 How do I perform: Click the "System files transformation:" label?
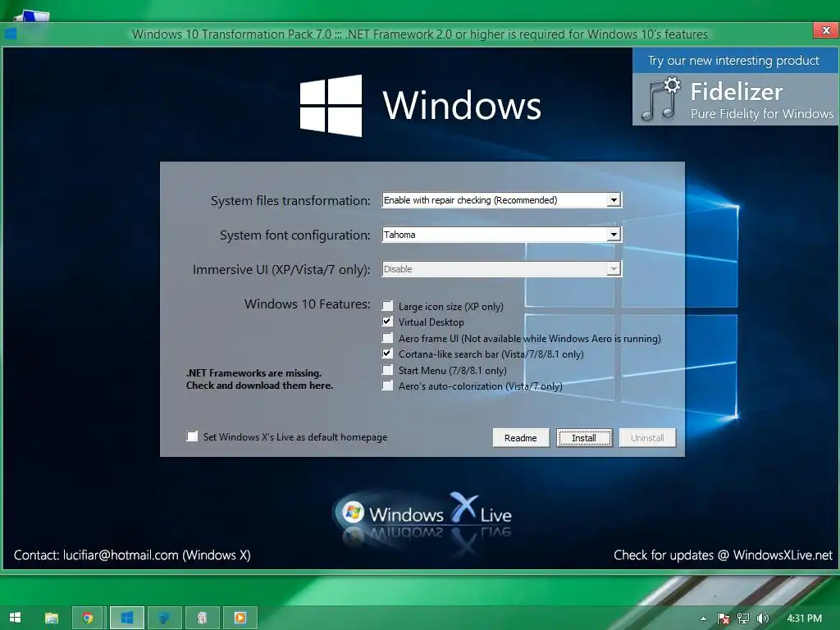290,201
